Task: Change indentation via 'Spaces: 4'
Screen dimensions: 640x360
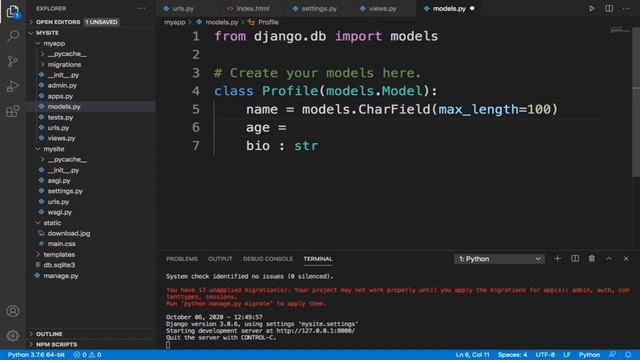Action: coord(512,355)
